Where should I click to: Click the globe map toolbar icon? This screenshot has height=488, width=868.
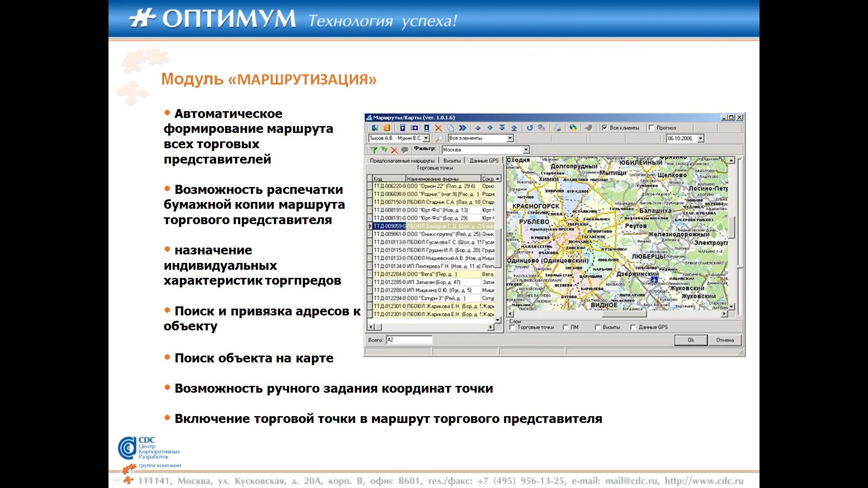pos(573,128)
